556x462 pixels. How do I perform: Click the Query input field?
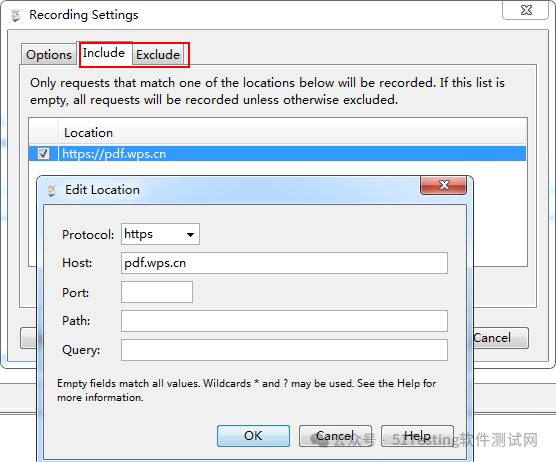tap(284, 350)
